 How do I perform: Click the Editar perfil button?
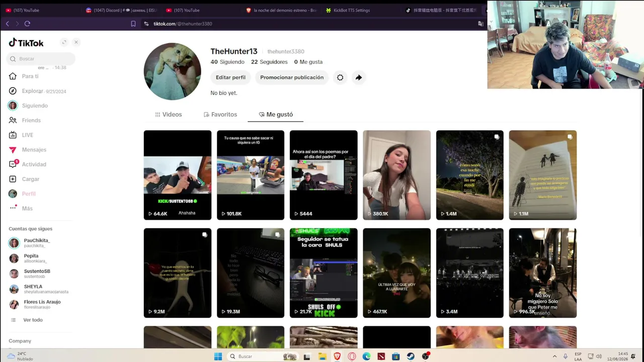[230, 77]
